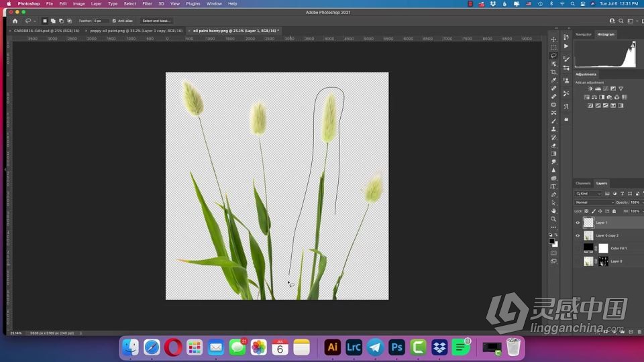
Task: Toggle lock position icon
Action: 600,211
